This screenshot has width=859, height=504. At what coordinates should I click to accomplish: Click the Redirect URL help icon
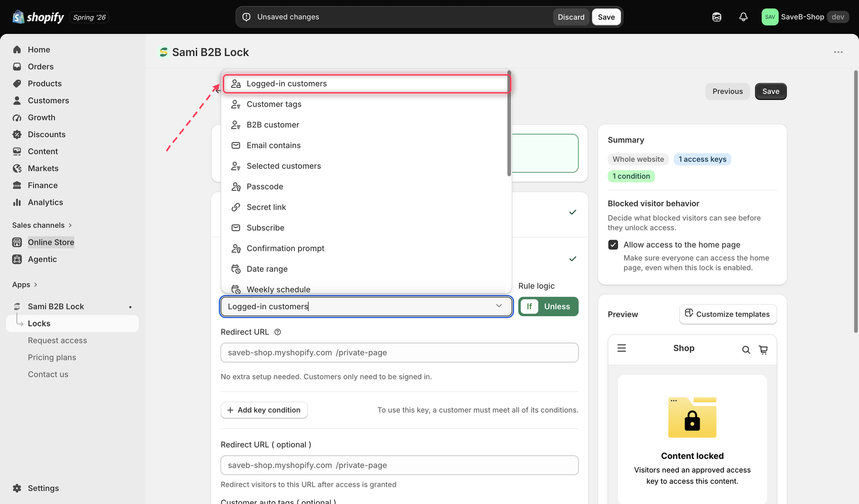point(277,332)
